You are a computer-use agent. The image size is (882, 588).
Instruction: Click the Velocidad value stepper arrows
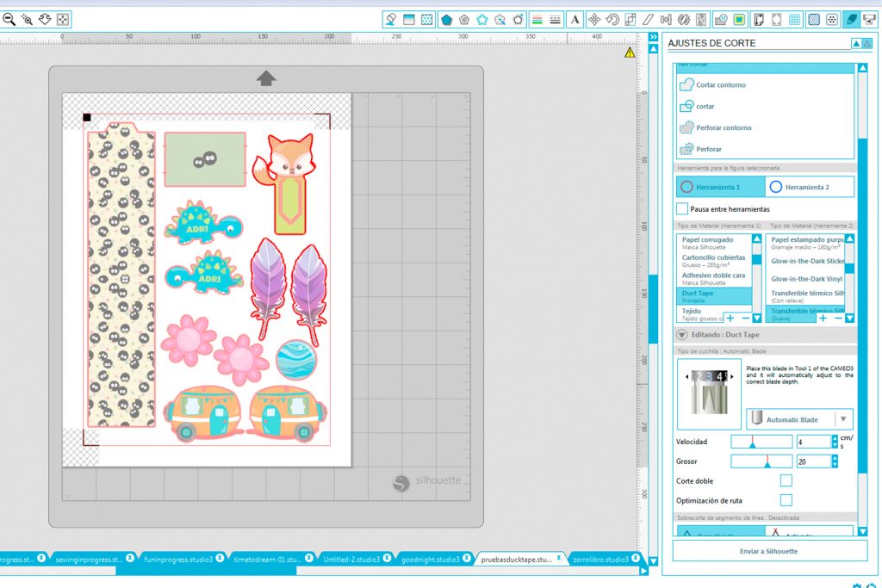pyautogui.click(x=835, y=442)
